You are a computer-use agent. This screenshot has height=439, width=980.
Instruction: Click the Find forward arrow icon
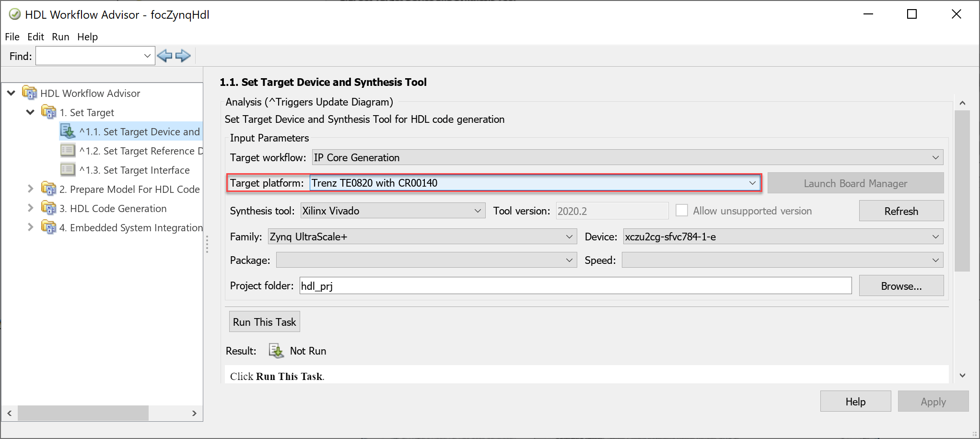click(x=183, y=56)
